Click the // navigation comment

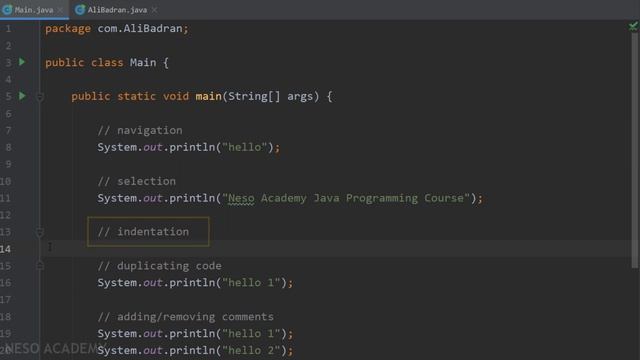point(140,130)
